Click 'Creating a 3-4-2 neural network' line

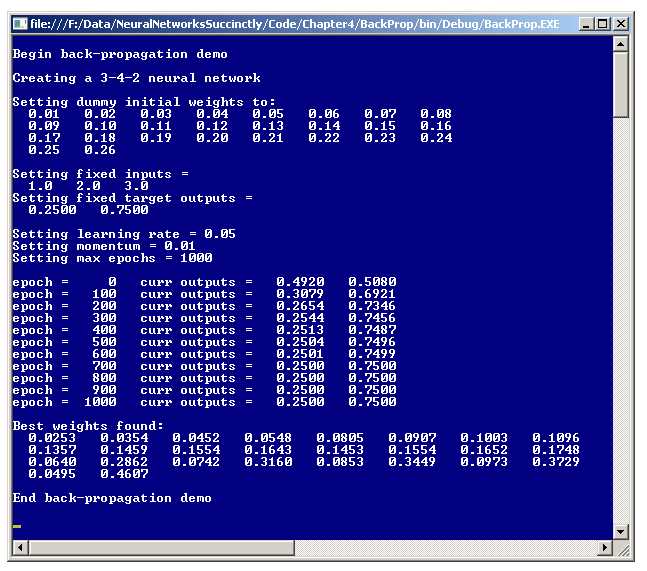[136, 78]
